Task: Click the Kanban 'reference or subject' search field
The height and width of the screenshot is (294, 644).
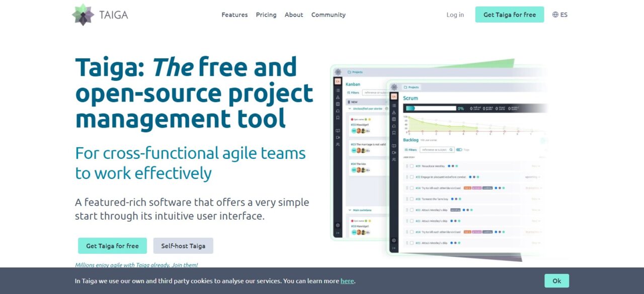Action: pyautogui.click(x=374, y=93)
